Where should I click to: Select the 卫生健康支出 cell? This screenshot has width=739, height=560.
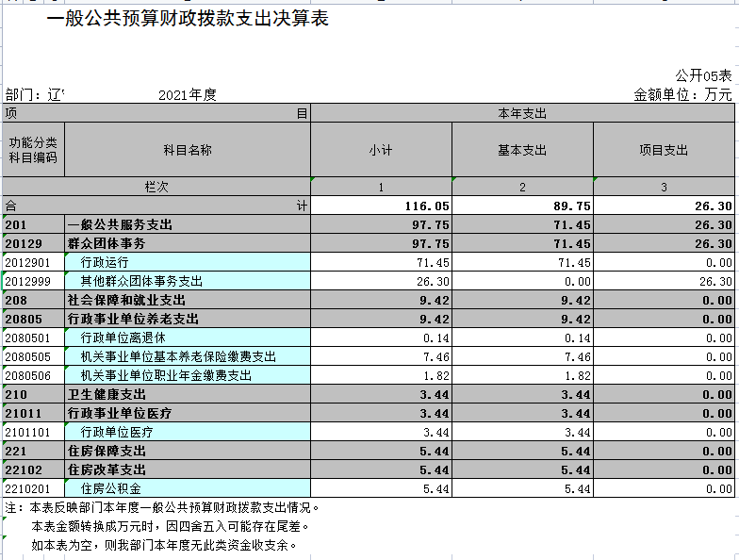[188, 394]
